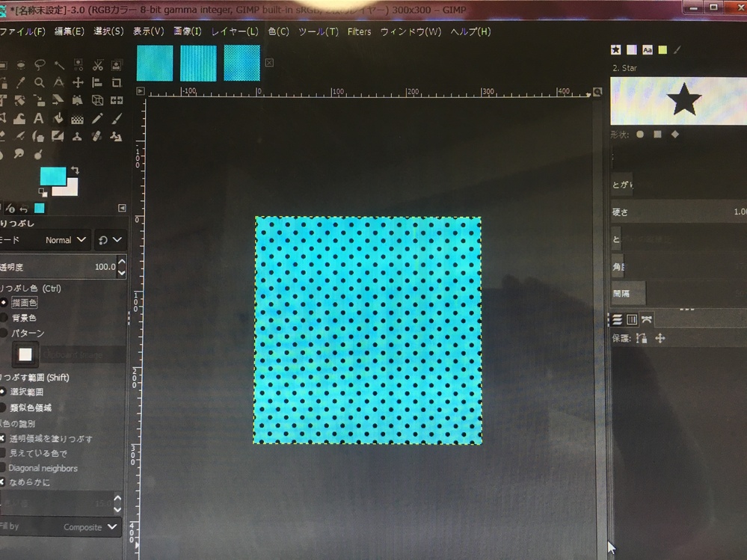Enable the Diagonal neighbors checkbox
The height and width of the screenshot is (560, 747).
point(3,468)
